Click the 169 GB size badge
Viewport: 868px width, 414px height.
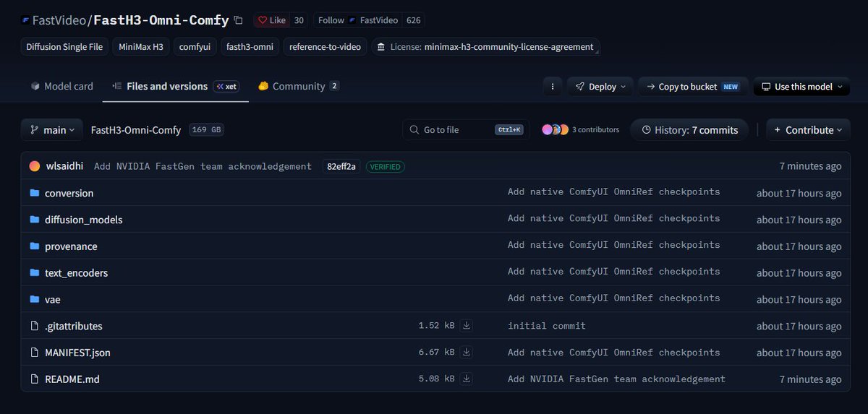coord(207,130)
